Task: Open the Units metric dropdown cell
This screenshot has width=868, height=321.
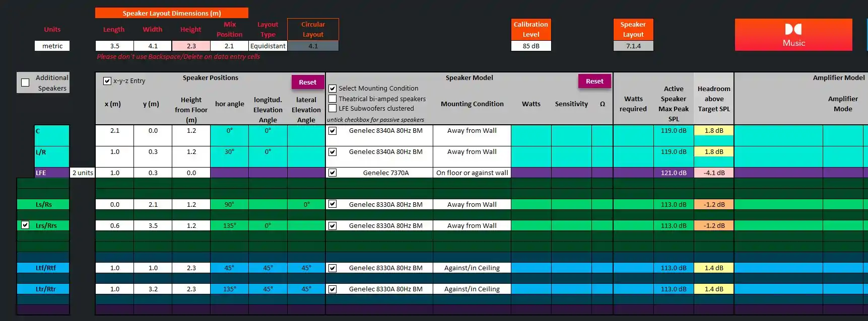Action: [x=52, y=46]
